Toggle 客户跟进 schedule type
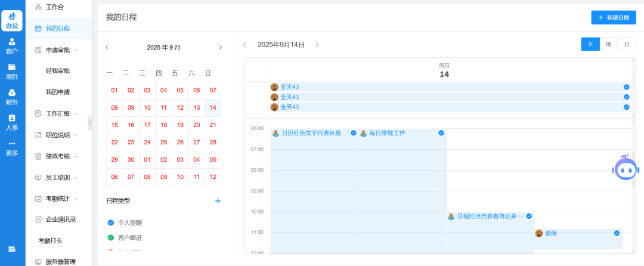Screen dimensions: 644x266 (x=110, y=238)
